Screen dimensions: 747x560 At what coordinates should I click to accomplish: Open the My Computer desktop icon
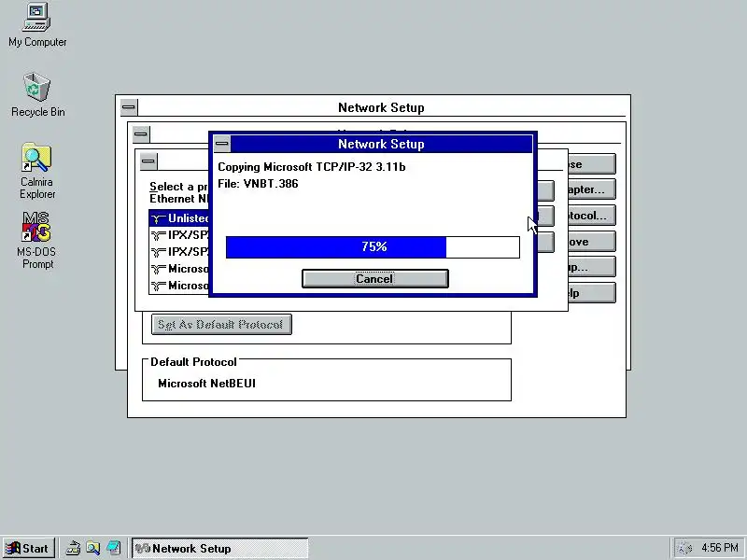[37, 25]
